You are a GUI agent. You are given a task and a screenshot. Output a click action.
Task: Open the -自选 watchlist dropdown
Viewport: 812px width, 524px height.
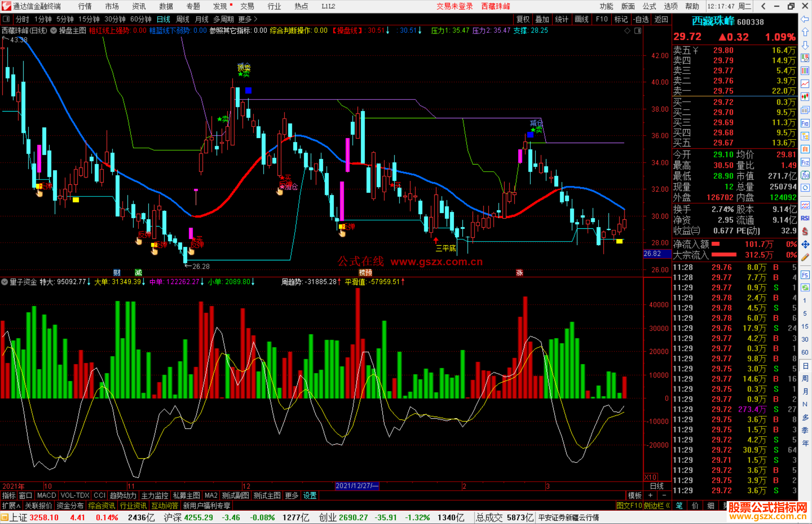click(x=641, y=19)
